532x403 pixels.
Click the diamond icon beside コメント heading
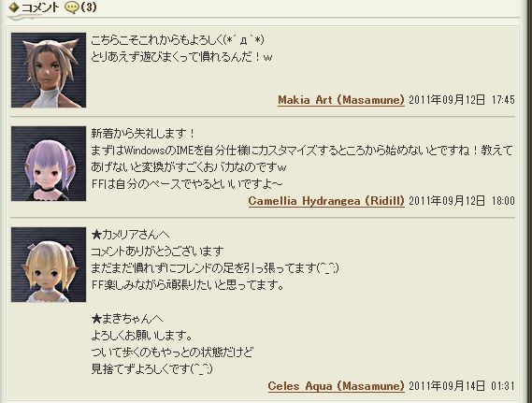(x=14, y=7)
